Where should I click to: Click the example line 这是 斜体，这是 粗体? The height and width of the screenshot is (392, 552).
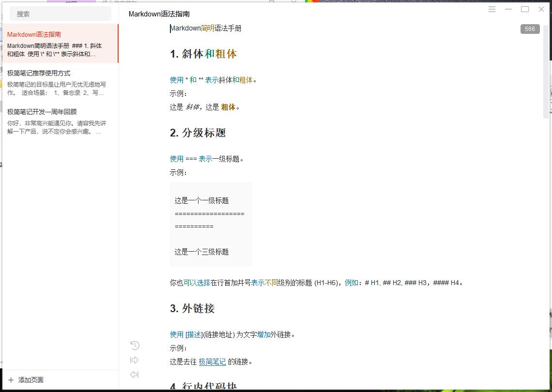[204, 107]
